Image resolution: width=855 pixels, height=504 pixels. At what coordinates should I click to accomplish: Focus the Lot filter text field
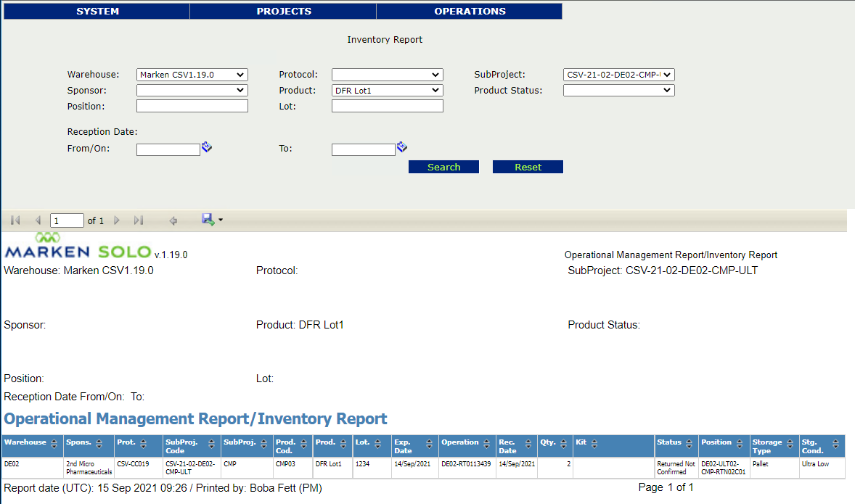(x=387, y=107)
